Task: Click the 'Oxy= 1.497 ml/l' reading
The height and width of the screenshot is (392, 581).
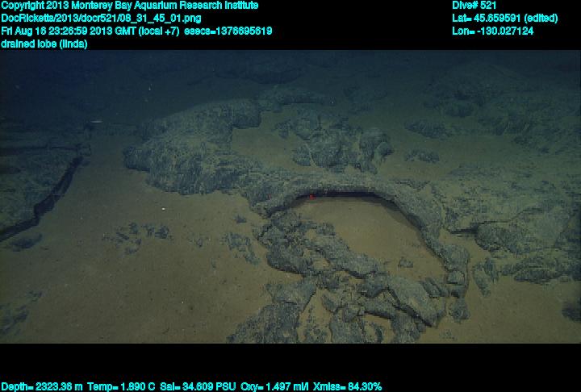Action: coord(274,387)
